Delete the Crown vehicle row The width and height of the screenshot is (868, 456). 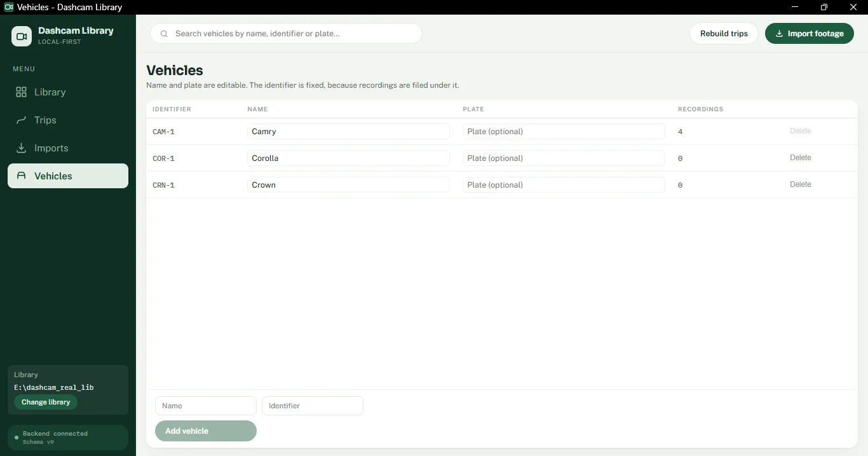801,184
